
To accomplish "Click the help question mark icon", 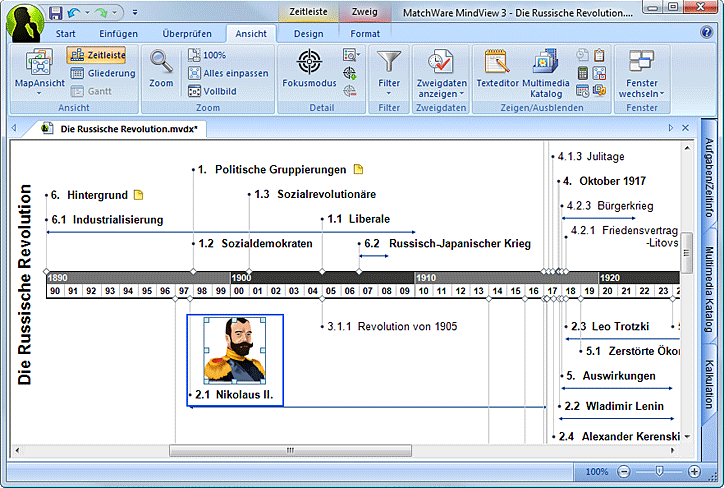I will tap(706, 32).
